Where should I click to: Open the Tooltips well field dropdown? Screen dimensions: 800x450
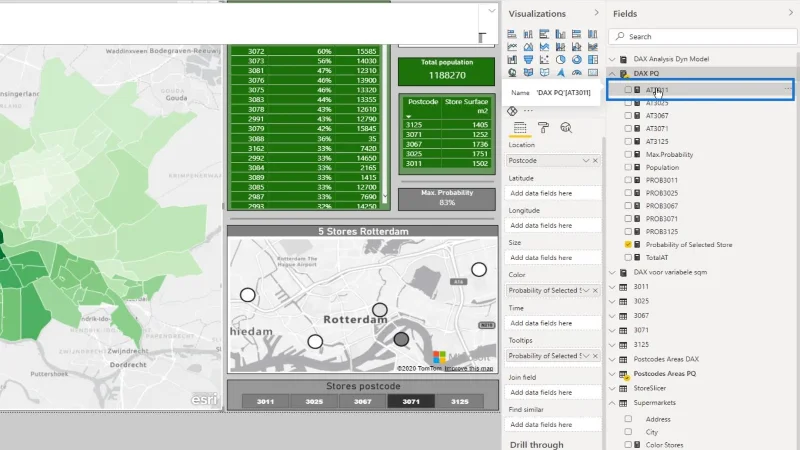point(586,356)
